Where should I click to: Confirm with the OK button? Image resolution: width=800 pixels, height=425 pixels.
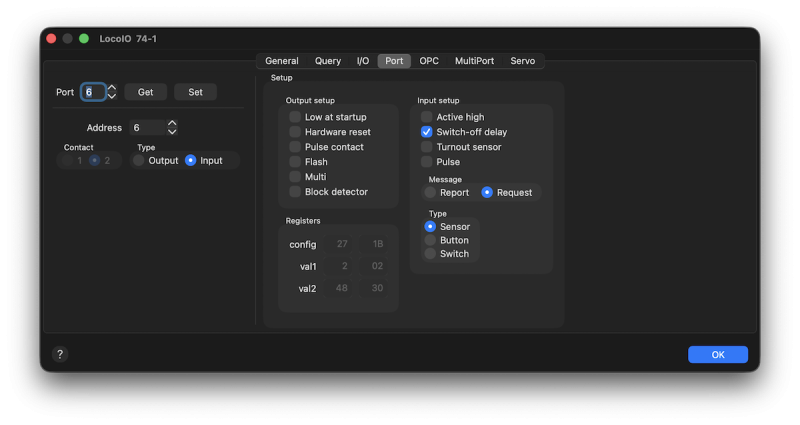point(717,354)
